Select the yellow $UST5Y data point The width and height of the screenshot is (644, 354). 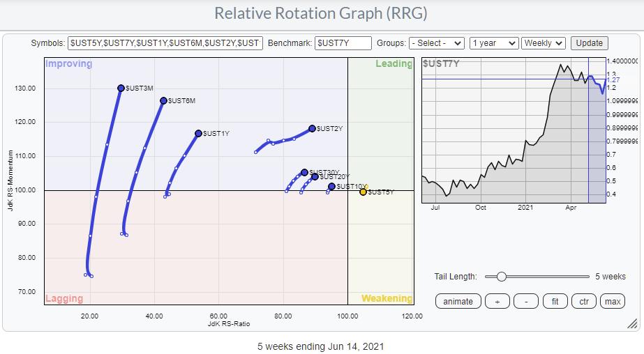[x=363, y=192]
